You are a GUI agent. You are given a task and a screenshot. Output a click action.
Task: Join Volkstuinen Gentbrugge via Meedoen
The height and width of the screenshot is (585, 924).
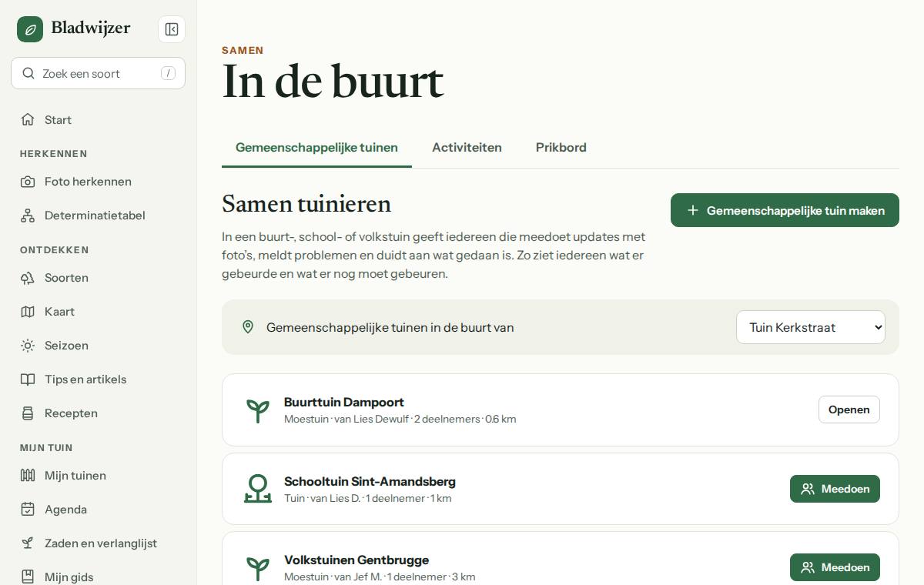(835, 567)
